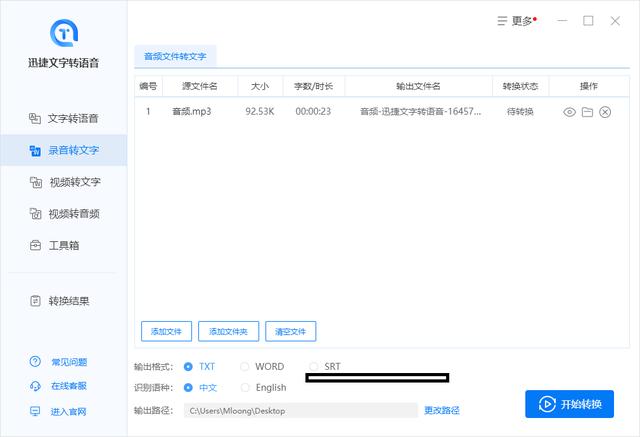Click the 转换结果 list icon
Screen dimensions: 640x437
[36, 301]
